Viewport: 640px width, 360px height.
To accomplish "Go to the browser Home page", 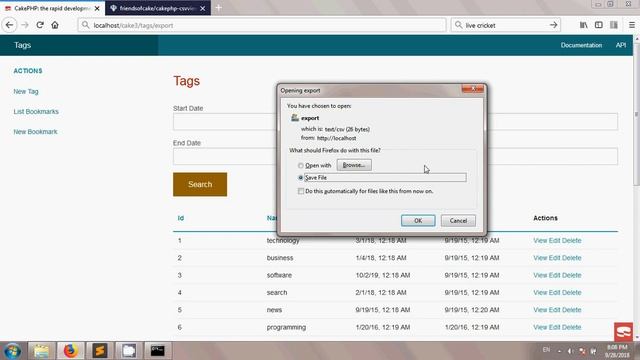I will 55,25.
